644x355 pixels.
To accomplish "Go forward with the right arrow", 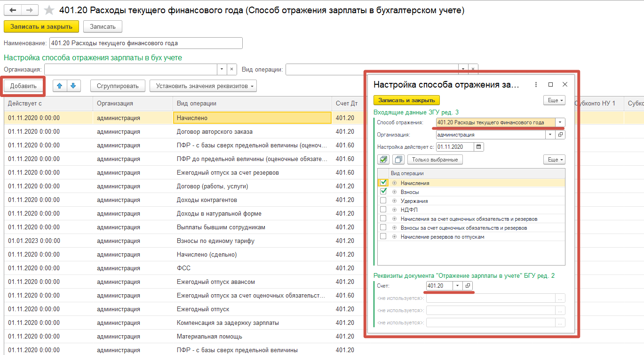I will (x=30, y=10).
